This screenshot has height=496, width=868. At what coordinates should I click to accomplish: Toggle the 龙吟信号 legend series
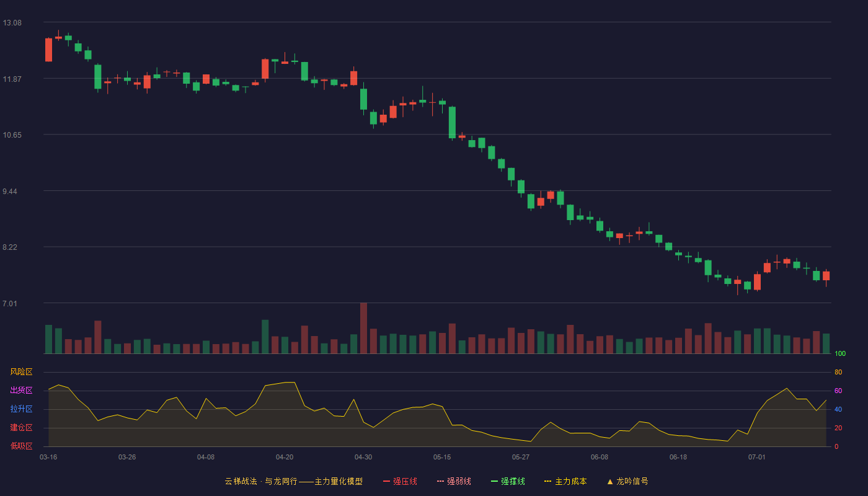point(627,481)
